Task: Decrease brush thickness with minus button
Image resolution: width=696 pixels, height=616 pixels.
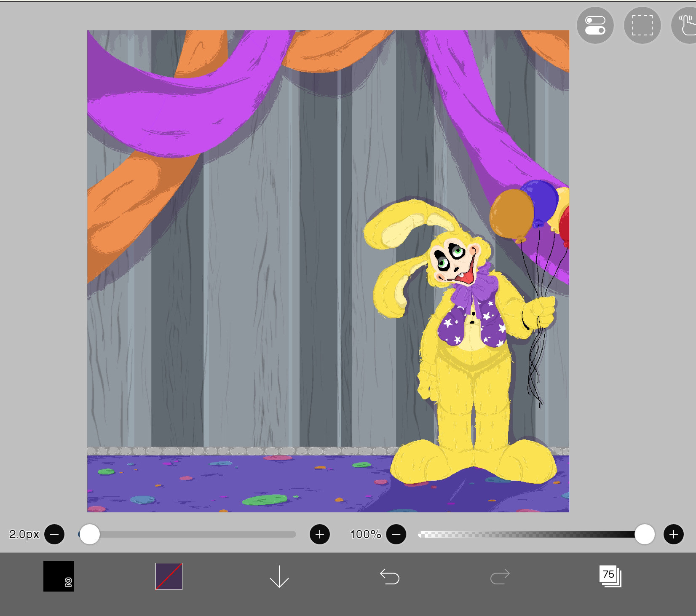Action: (54, 534)
